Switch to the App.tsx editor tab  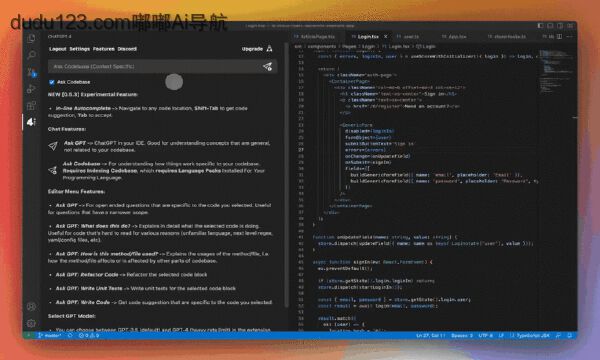tap(454, 37)
